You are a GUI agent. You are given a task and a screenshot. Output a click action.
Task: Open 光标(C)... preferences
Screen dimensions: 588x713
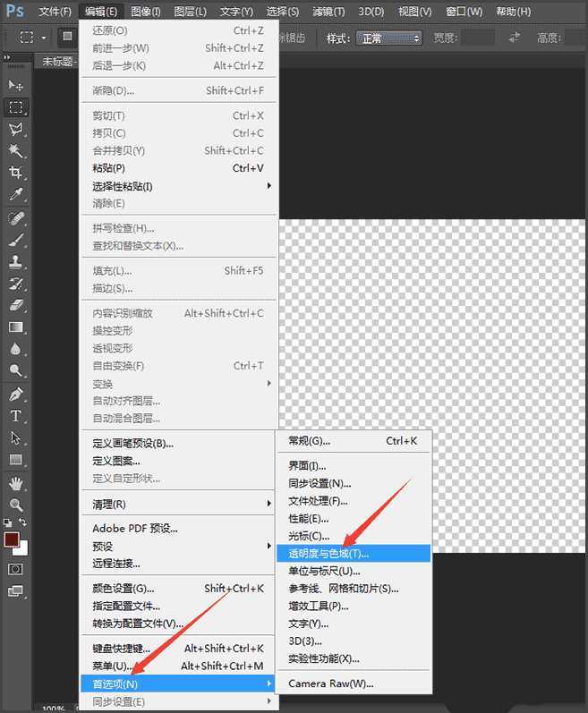[354, 536]
